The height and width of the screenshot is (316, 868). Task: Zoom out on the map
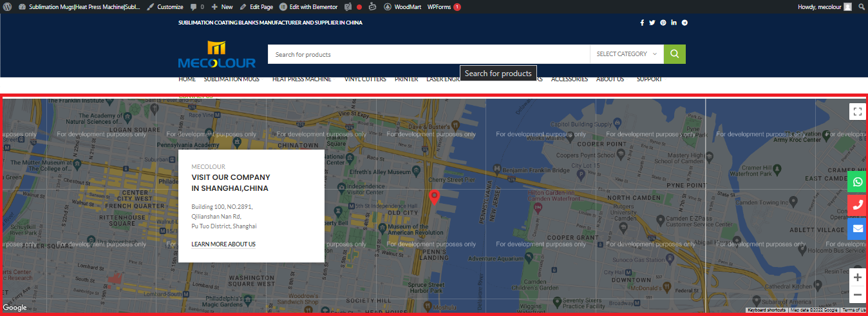coord(857,295)
